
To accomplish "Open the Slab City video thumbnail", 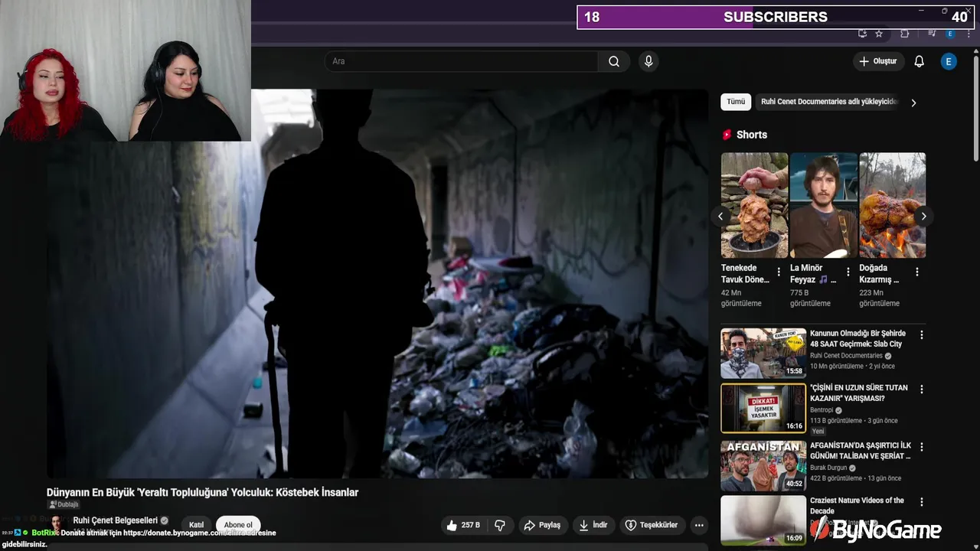I will click(763, 354).
